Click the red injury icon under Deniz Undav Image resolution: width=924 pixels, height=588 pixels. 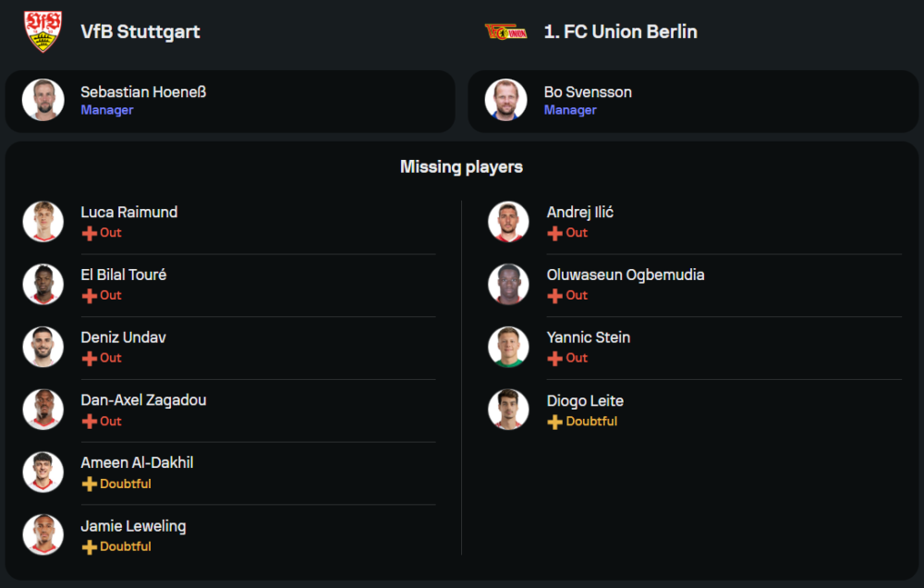pyautogui.click(x=90, y=359)
